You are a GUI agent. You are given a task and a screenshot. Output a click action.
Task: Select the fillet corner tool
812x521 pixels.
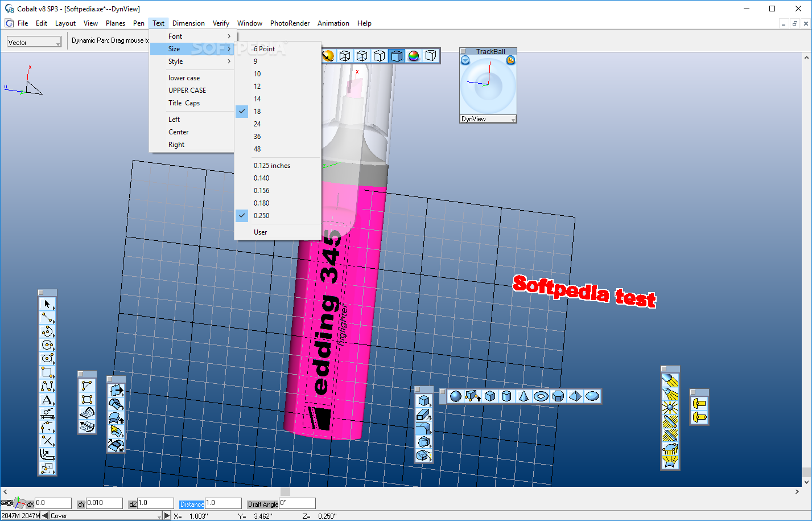(x=47, y=427)
